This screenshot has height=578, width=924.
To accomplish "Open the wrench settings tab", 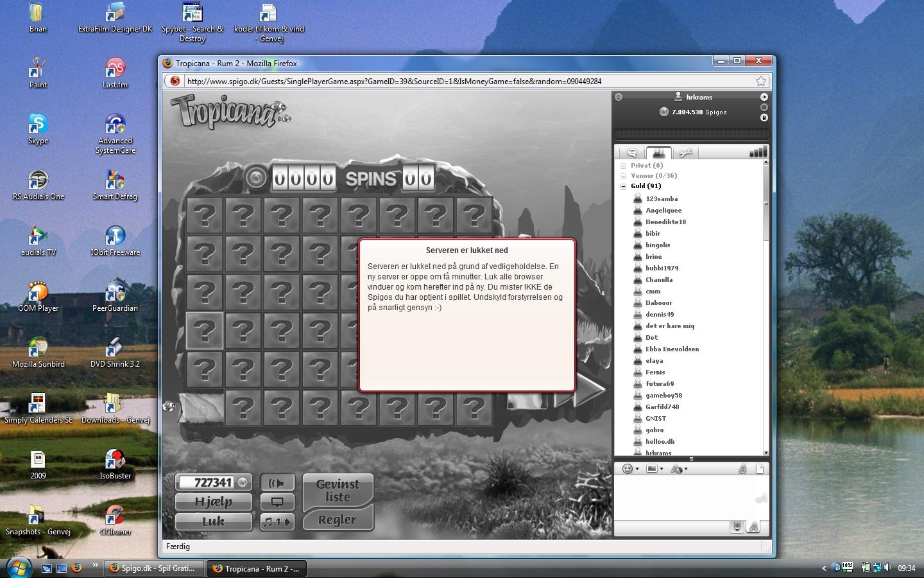I will (685, 152).
